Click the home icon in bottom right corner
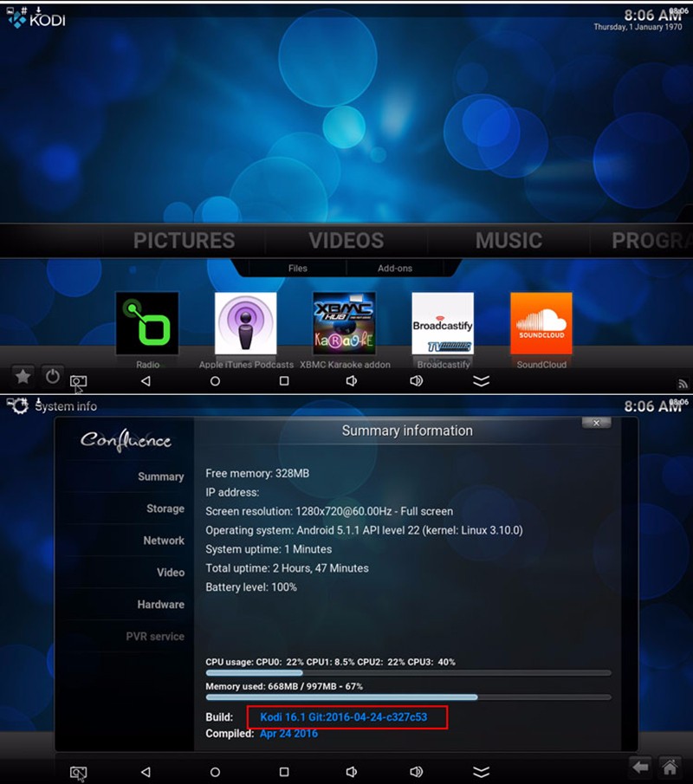The height and width of the screenshot is (784, 693). (x=670, y=768)
